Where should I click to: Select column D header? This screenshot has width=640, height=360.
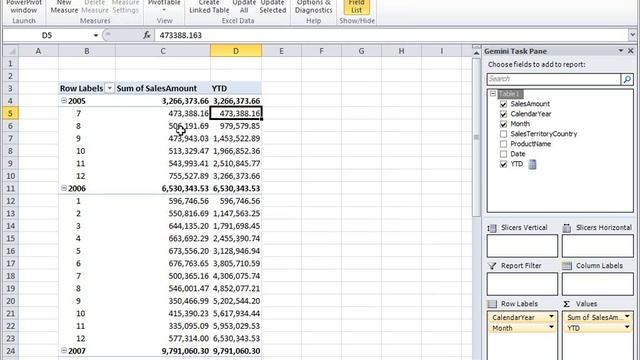tap(236, 51)
